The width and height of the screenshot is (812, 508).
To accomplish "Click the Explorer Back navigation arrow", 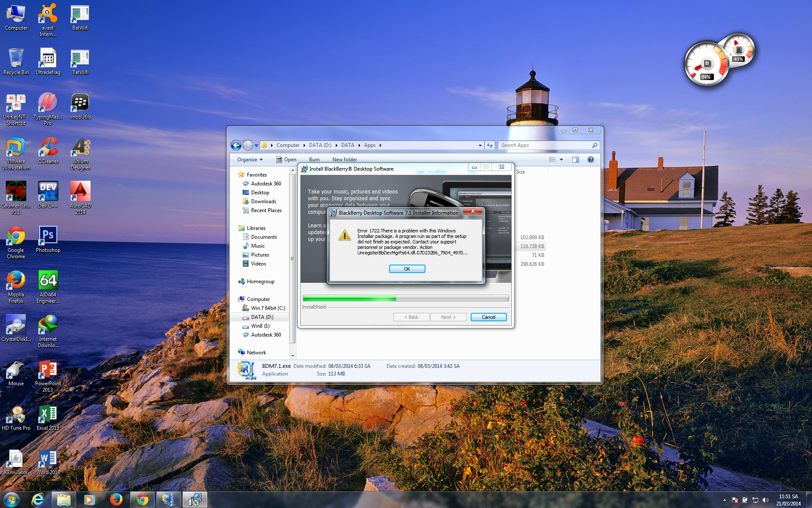I will [236, 145].
